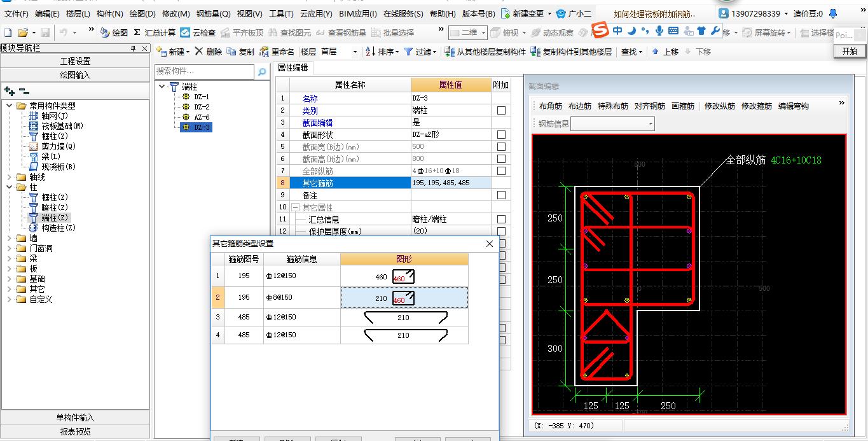Click the collapse-all minus icon in navigation panel

pos(24,92)
